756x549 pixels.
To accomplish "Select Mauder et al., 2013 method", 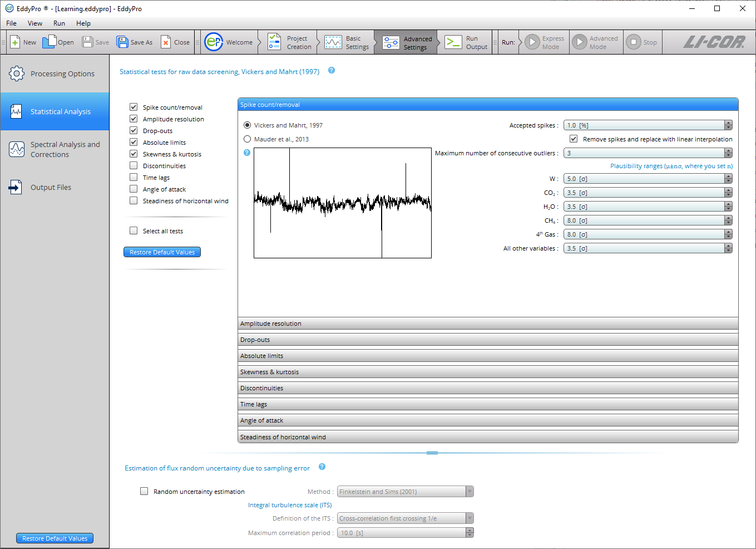I will (x=248, y=139).
